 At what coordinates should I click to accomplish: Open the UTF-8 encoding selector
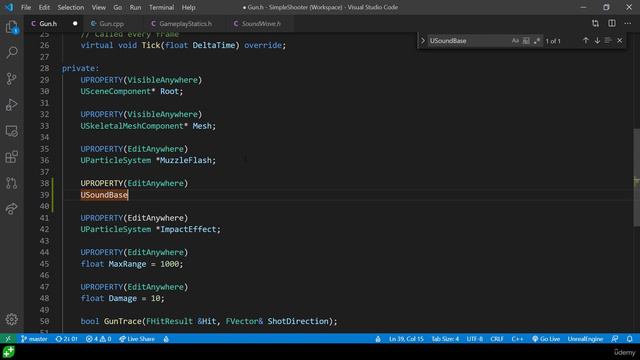[475, 339]
